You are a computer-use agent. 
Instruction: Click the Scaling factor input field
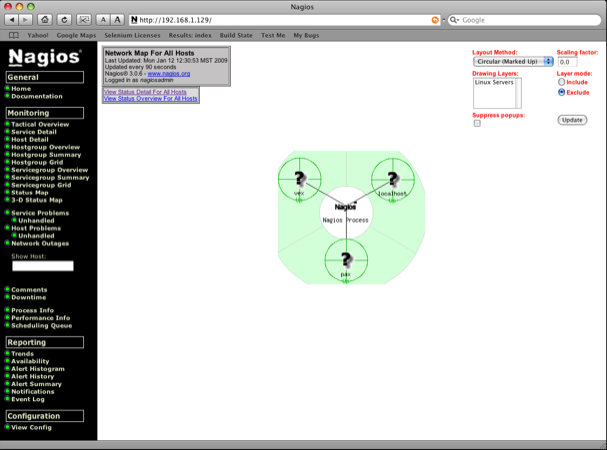567,62
